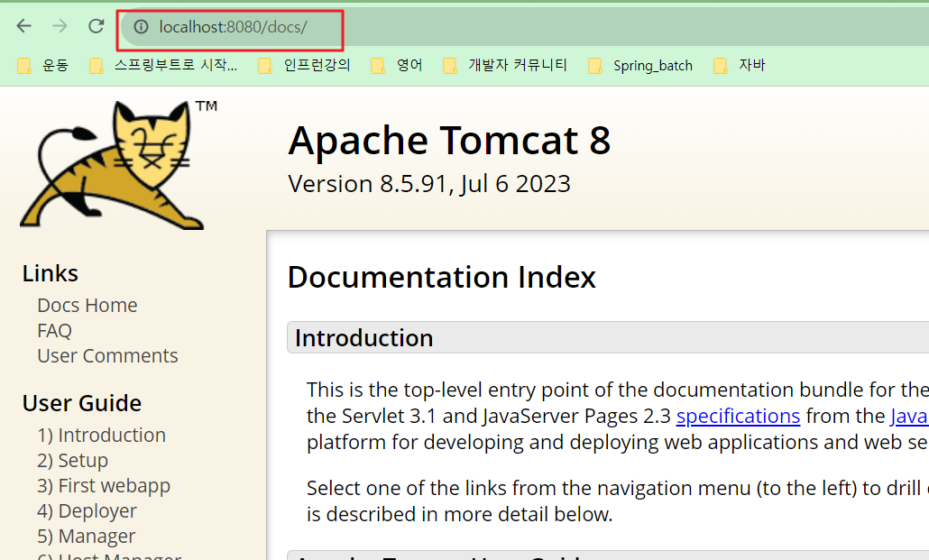Open the Spring_batch bookmark folder
The height and width of the screenshot is (560, 929).
(640, 65)
